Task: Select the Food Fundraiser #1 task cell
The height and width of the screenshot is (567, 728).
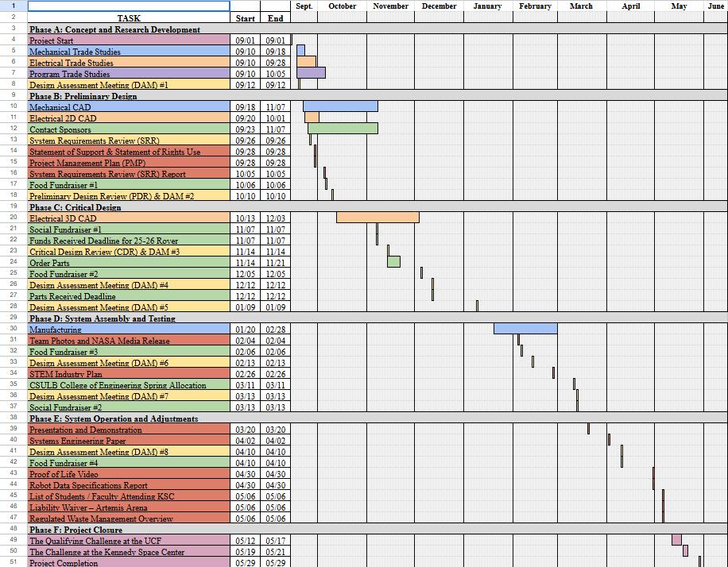Action: pos(127,185)
